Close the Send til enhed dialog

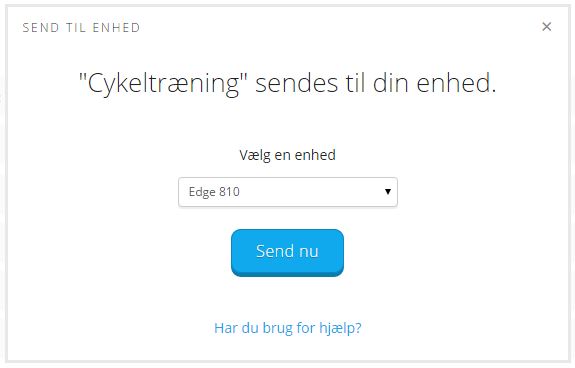tap(546, 26)
